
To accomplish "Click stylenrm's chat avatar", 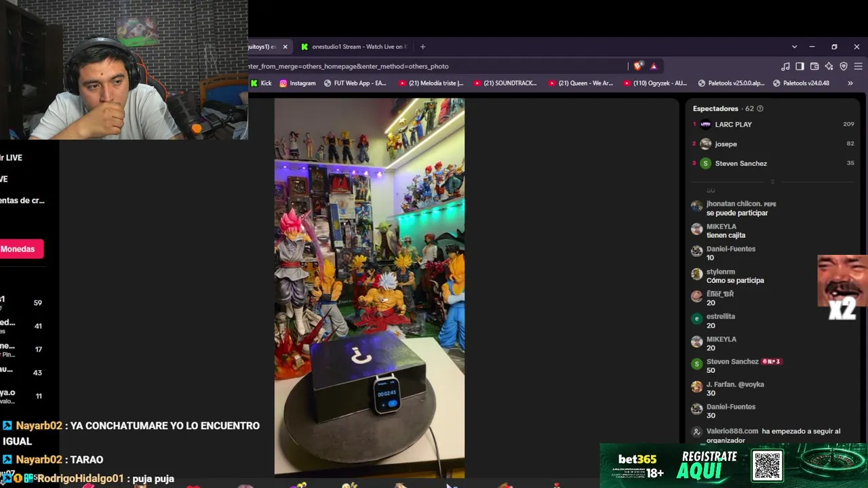I will point(696,274).
